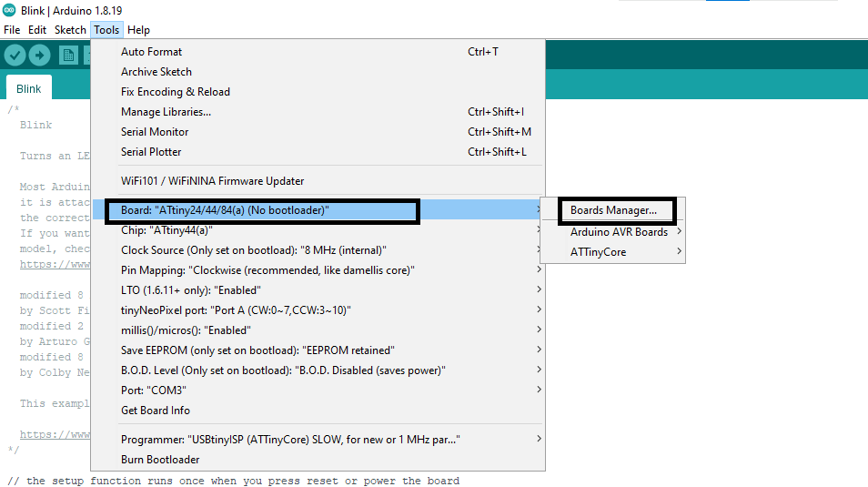Close the Tools menu via its label
Viewport: 868px width, 487px height.
pos(106,30)
